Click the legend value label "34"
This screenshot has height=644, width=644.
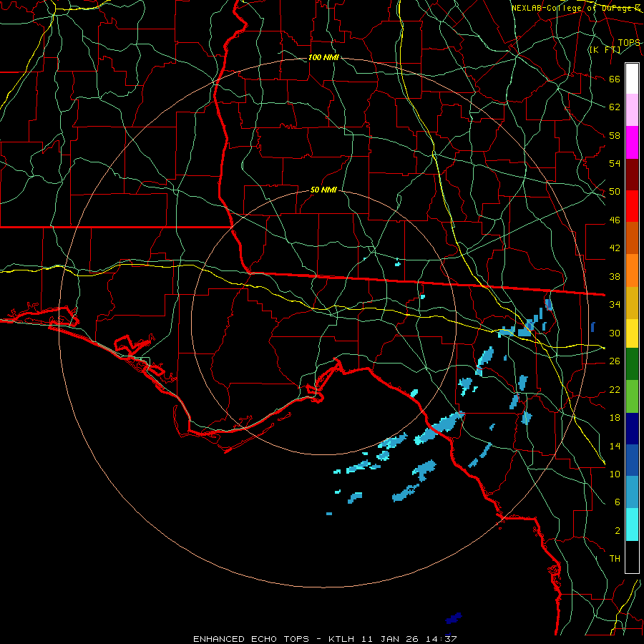615,305
